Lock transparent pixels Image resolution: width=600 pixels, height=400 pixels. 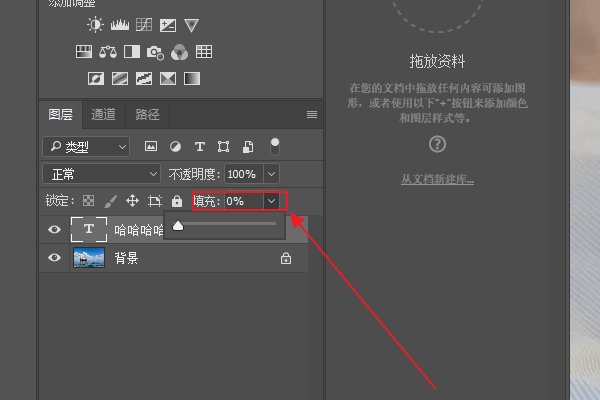[x=88, y=201]
